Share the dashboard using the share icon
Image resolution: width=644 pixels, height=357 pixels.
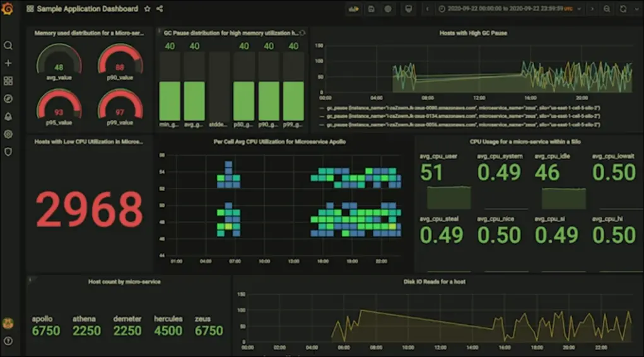tap(160, 9)
